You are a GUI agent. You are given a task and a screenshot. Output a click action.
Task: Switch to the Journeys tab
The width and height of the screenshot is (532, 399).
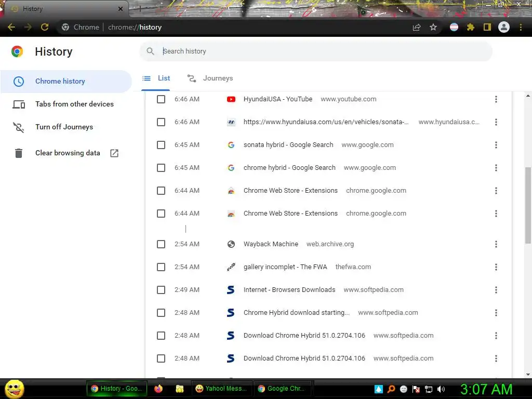pos(210,78)
